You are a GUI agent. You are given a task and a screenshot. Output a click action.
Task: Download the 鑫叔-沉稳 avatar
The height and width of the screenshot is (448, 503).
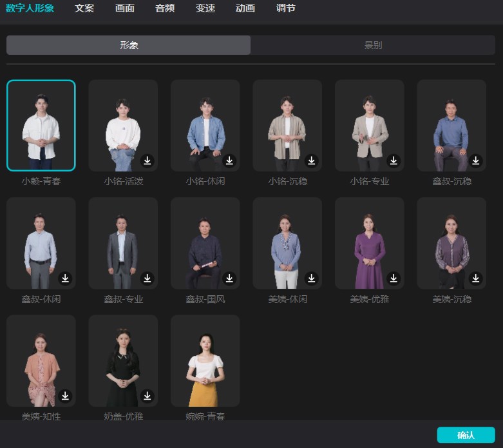[476, 161]
